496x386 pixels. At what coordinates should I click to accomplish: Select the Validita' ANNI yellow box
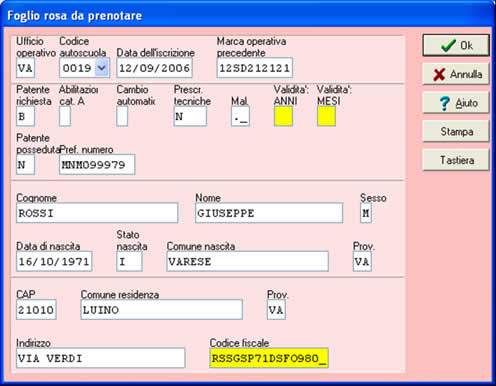[x=283, y=116]
